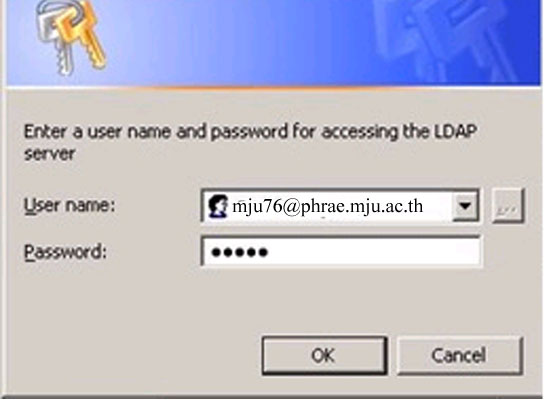The width and height of the screenshot is (544, 400).
Task: Click the word "LDAP" in the prompt
Action: pyautogui.click(x=456, y=132)
